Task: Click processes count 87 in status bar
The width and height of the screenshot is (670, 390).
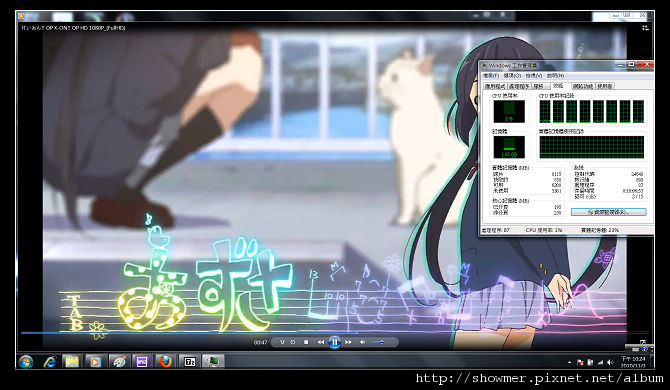Action: tap(496, 230)
